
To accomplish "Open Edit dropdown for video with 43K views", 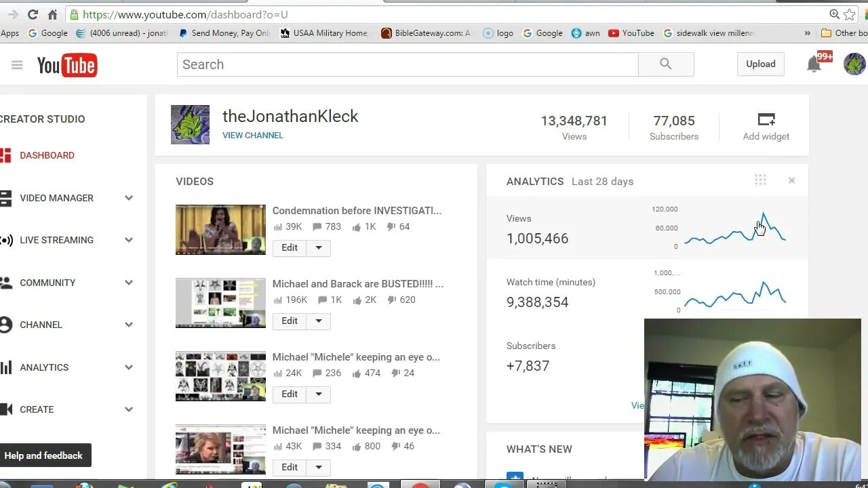I will (319, 468).
